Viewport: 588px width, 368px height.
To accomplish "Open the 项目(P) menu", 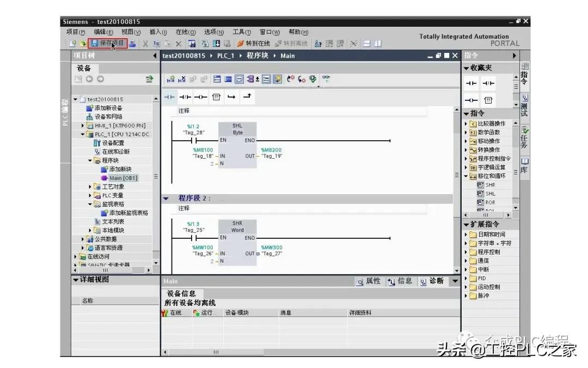I will [x=76, y=32].
